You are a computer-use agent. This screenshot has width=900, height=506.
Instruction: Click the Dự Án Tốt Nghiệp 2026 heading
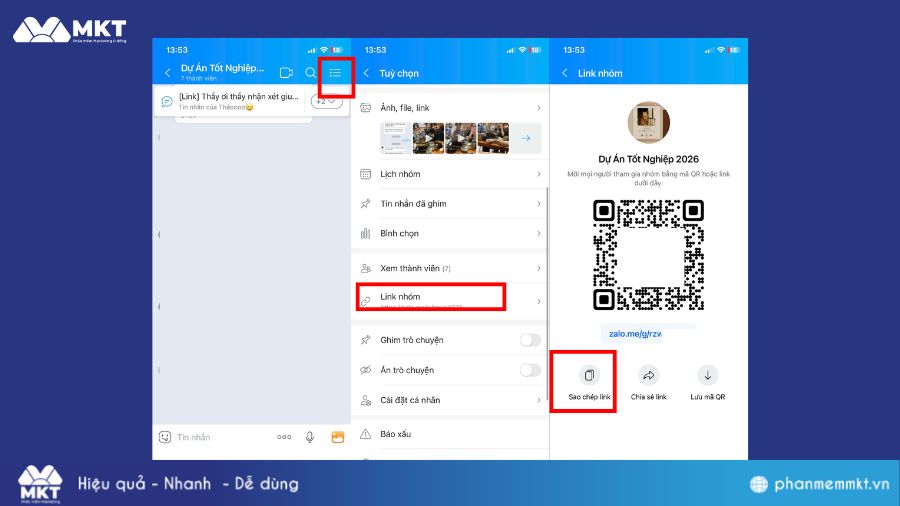pyautogui.click(x=649, y=159)
